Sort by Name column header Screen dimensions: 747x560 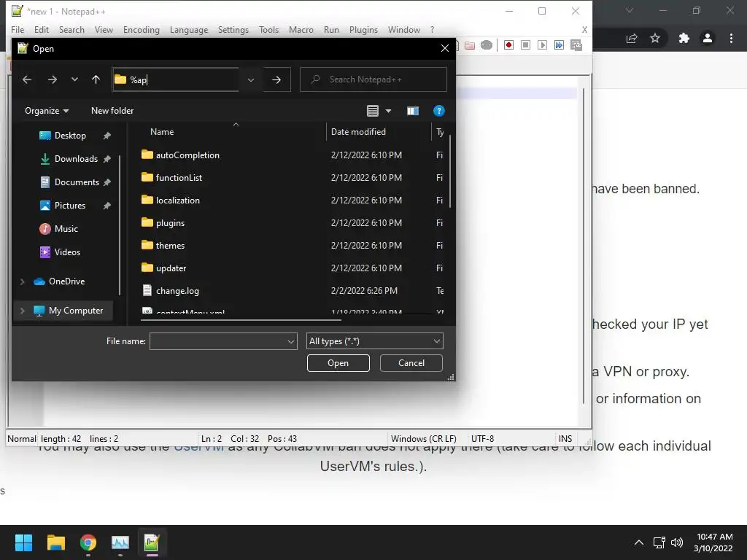(x=161, y=132)
